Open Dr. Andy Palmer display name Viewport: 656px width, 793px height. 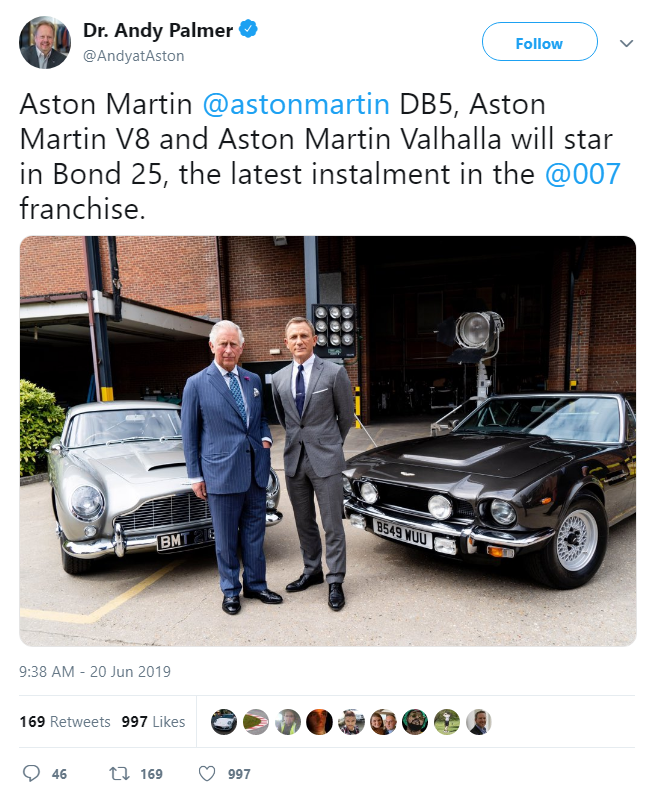click(x=158, y=30)
